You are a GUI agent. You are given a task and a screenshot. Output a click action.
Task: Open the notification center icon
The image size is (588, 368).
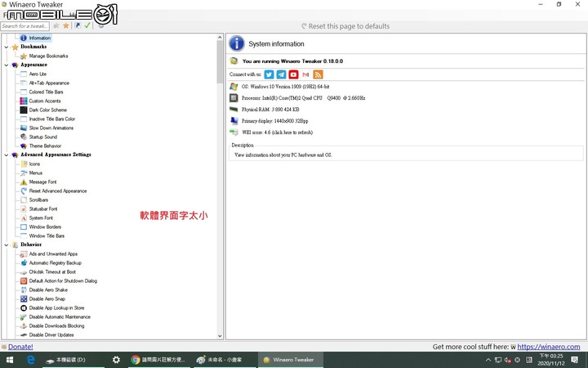coord(574,360)
